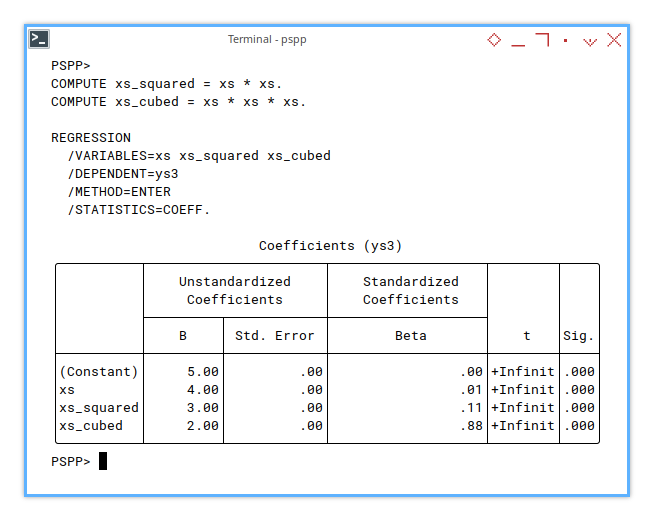This screenshot has height=521, width=654.
Task: Click the Std. Error .00 for xs_squared
Action: [x=311, y=408]
